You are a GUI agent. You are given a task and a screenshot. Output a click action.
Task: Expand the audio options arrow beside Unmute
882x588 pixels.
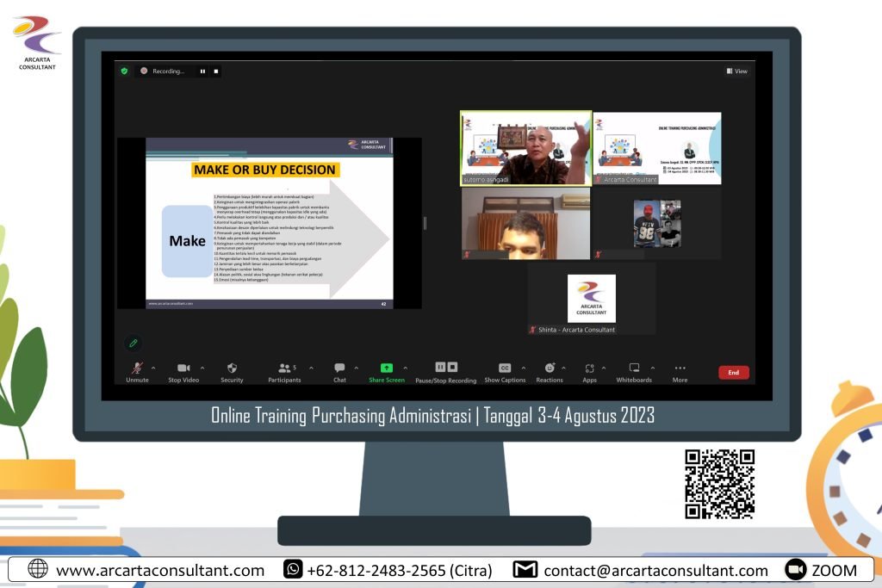click(153, 368)
